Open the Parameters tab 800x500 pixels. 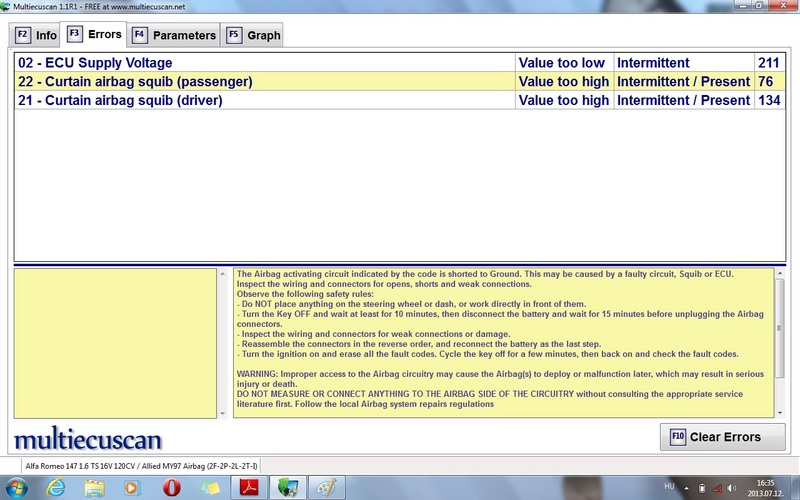[x=173, y=35]
